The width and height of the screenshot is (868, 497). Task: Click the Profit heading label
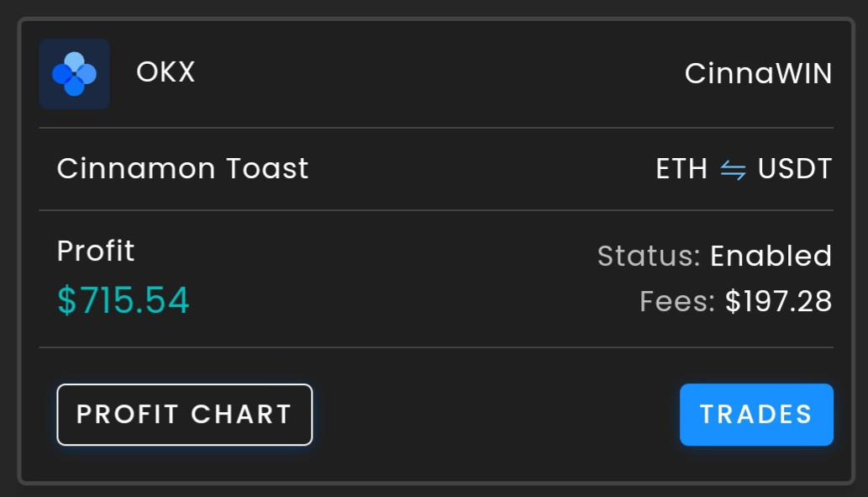point(96,251)
